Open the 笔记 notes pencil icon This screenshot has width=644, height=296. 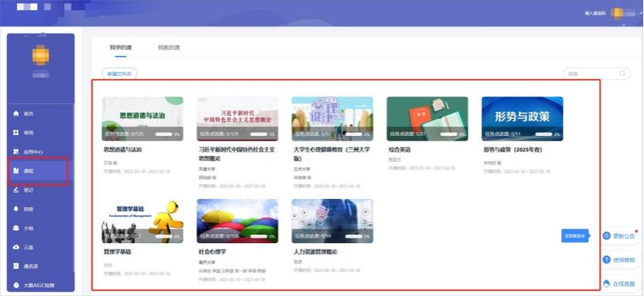point(16,190)
